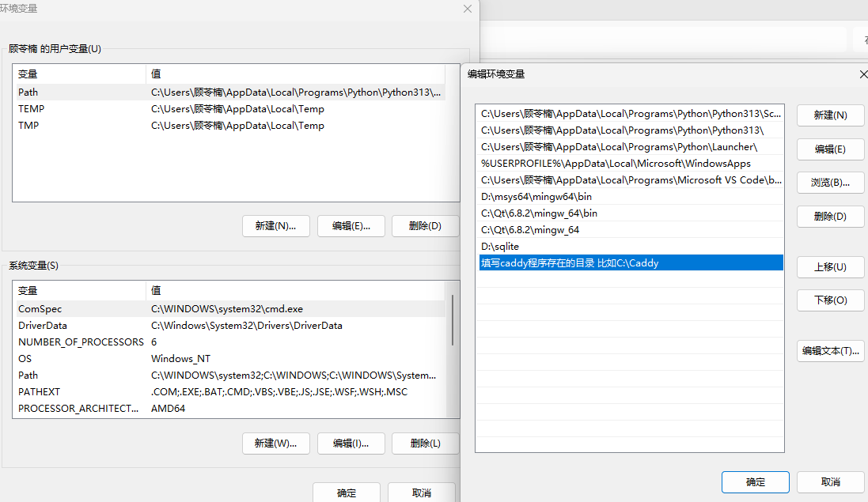This screenshot has height=502, width=868.
Task: Click 删除(D) in the edit path dialog
Action: 830,217
